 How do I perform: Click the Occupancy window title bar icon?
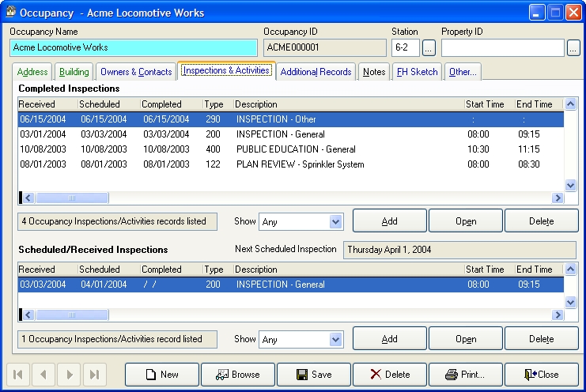pos(11,12)
